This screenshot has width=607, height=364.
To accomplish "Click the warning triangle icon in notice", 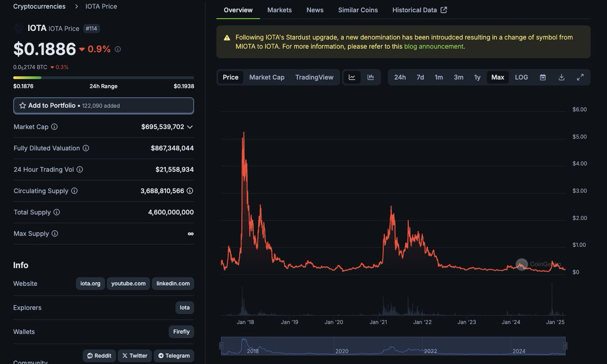I will [227, 37].
